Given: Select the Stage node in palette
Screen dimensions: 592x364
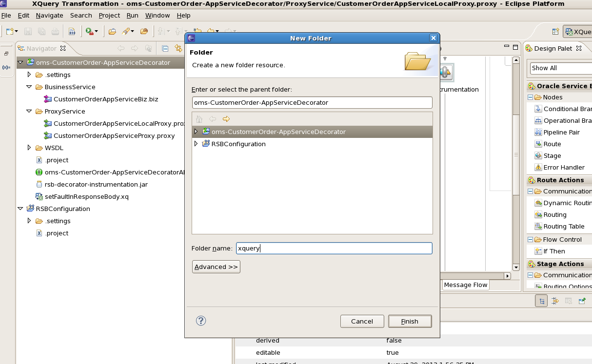Looking at the screenshot, I should (x=548, y=155).
